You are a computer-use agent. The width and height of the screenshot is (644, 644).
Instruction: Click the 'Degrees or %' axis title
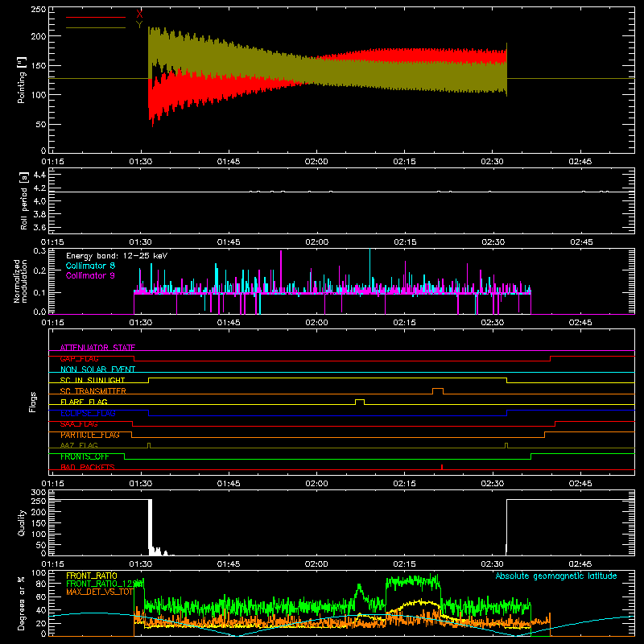(x=22, y=603)
